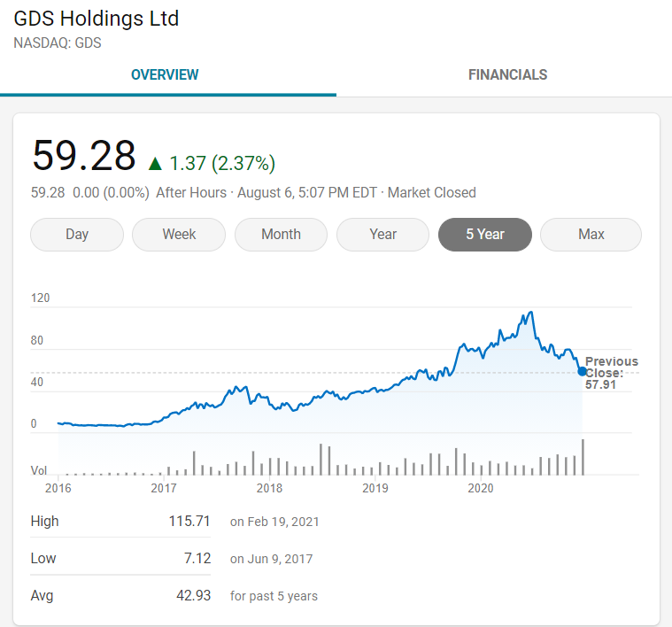Screen dimensions: 672x627
Task: Select the High value 115.71 row
Action: pos(189,521)
